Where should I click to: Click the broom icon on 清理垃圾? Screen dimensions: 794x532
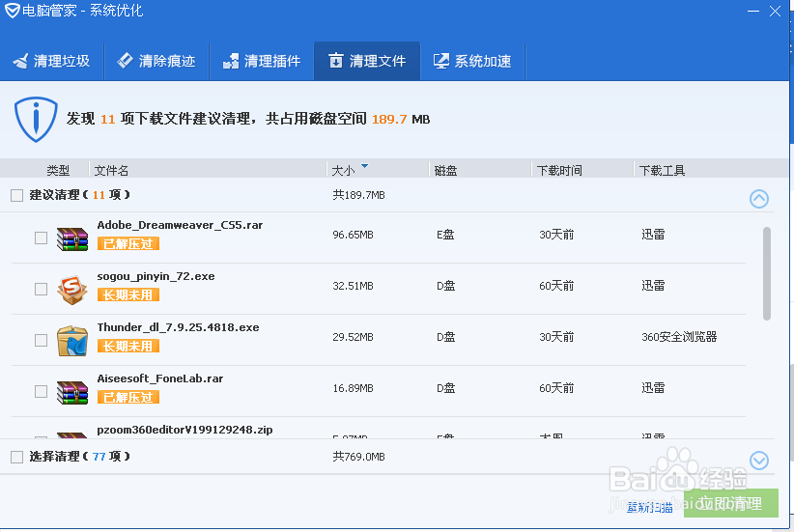(20, 61)
